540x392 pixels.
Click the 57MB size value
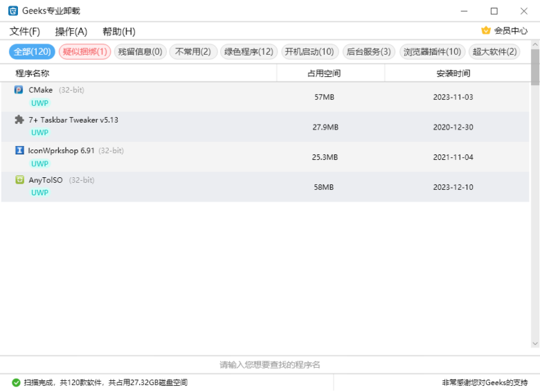tap(324, 97)
